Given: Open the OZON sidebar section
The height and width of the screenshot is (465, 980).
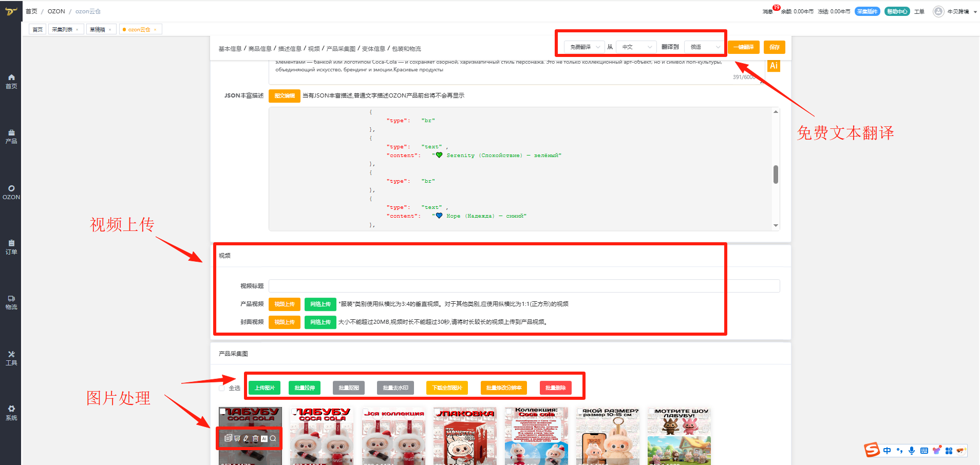Looking at the screenshot, I should (x=11, y=192).
